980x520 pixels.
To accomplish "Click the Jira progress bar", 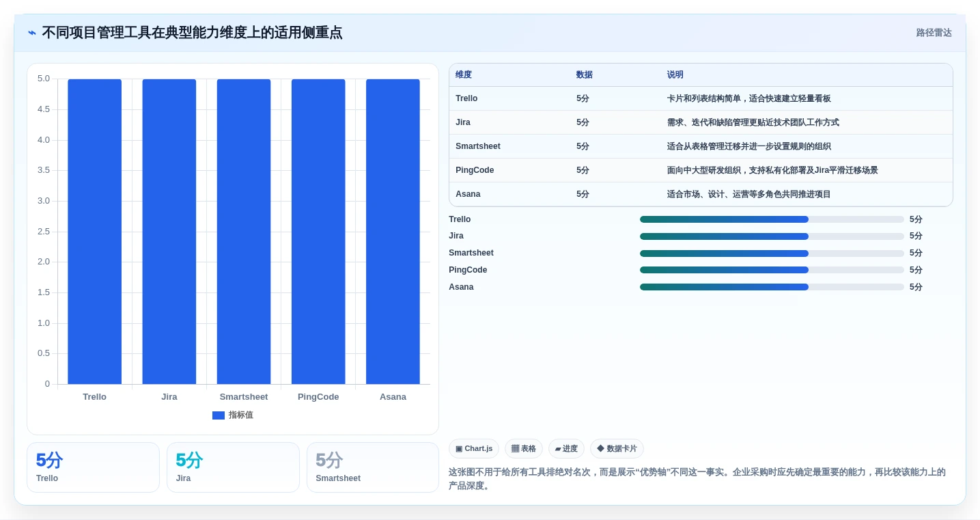I will 772,236.
